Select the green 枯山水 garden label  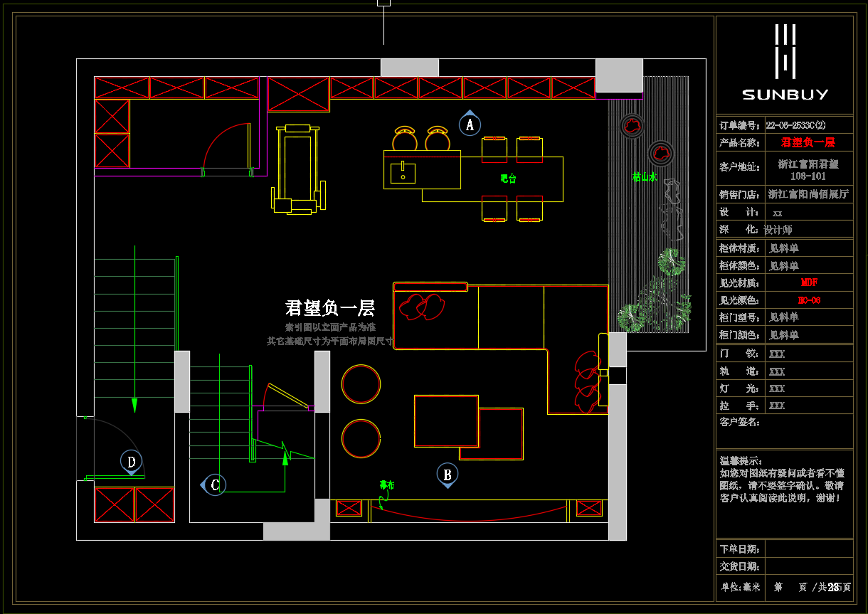[x=644, y=176]
